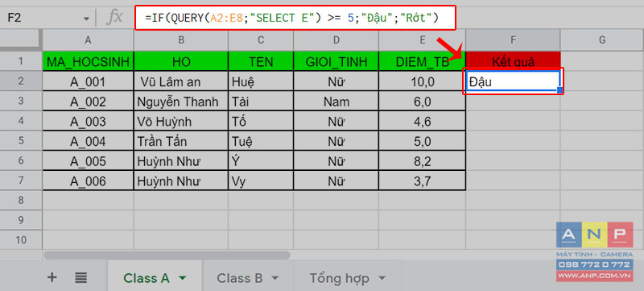This screenshot has width=644, height=291.
Task: Click the formula bar with IF QUERY formula
Action: tap(295, 18)
